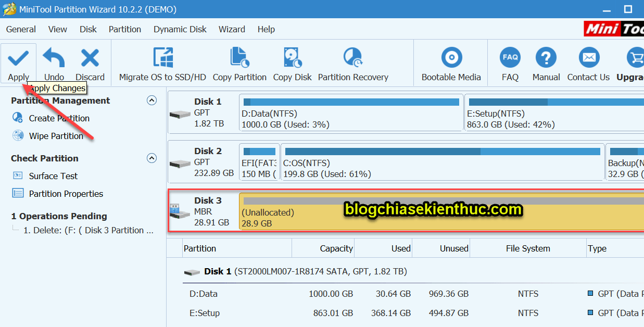The image size is (644, 327).
Task: Click the Apply checkmark icon
Action: tap(18, 57)
